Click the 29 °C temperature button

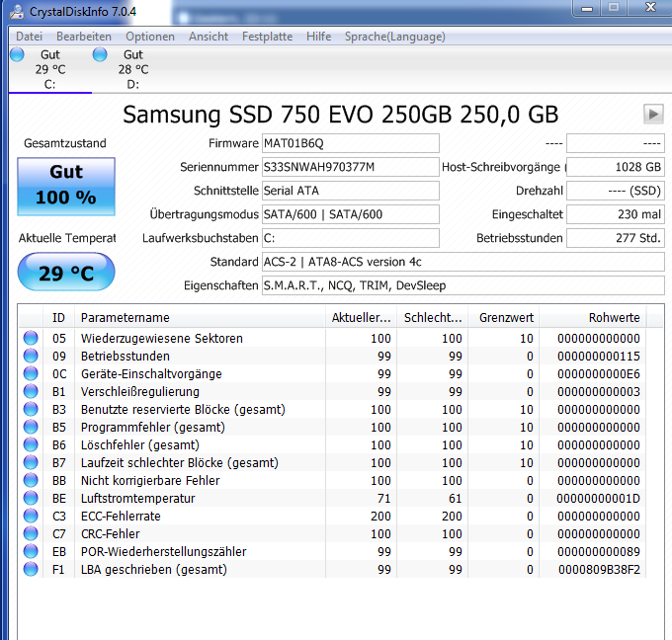pyautogui.click(x=66, y=272)
